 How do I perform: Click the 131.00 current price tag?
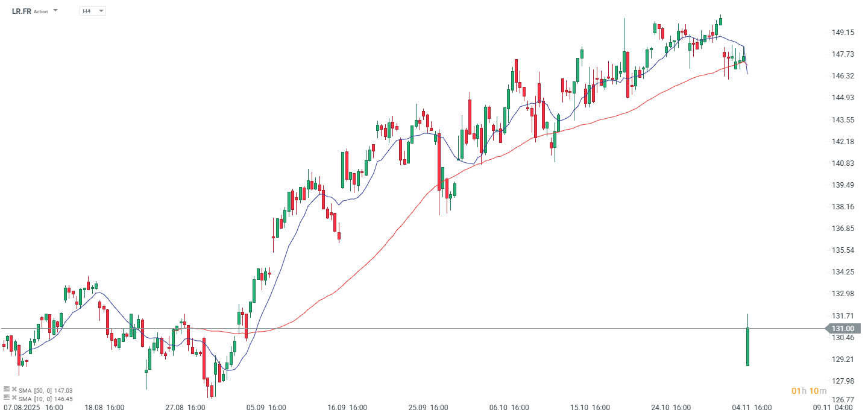(843, 329)
